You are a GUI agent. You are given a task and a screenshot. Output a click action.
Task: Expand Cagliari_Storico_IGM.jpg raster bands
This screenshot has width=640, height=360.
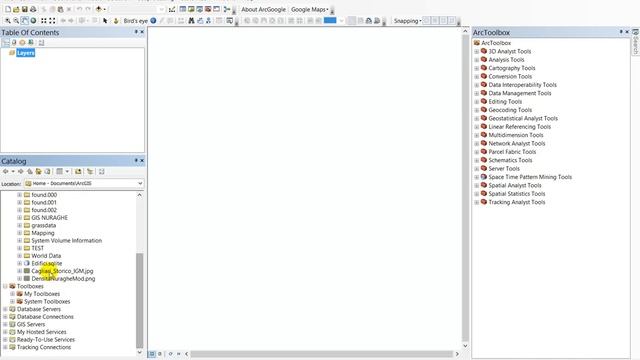coord(19,271)
